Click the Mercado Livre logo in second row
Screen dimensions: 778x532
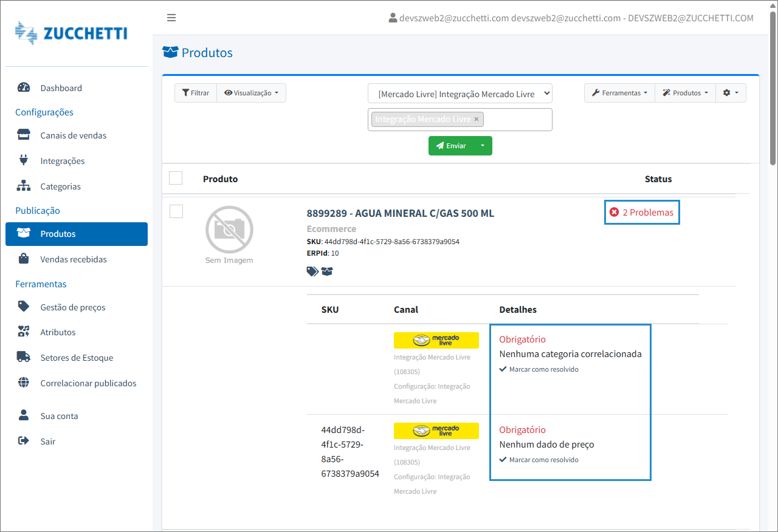[x=436, y=431]
